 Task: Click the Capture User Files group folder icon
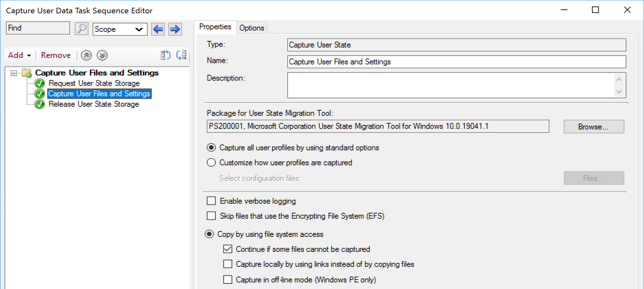[27, 73]
